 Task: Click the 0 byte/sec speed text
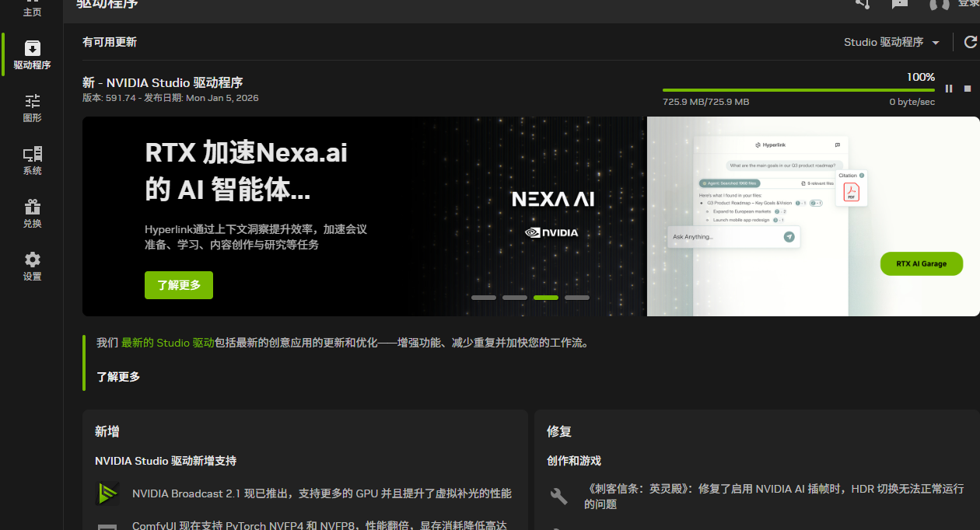tap(912, 102)
